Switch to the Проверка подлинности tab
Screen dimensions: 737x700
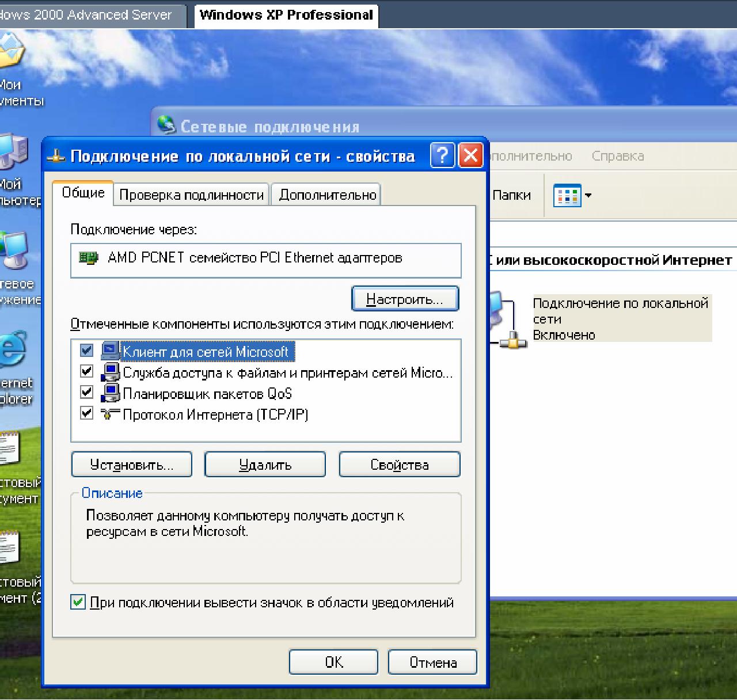(191, 195)
